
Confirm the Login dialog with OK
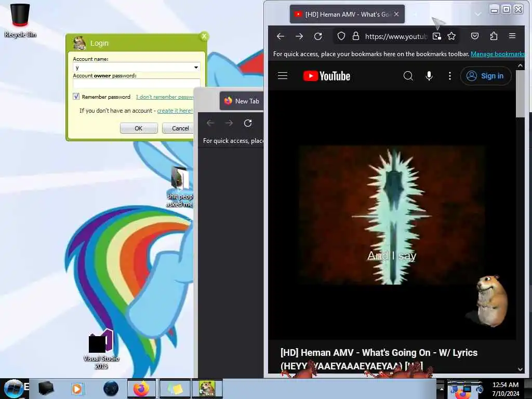click(x=138, y=128)
